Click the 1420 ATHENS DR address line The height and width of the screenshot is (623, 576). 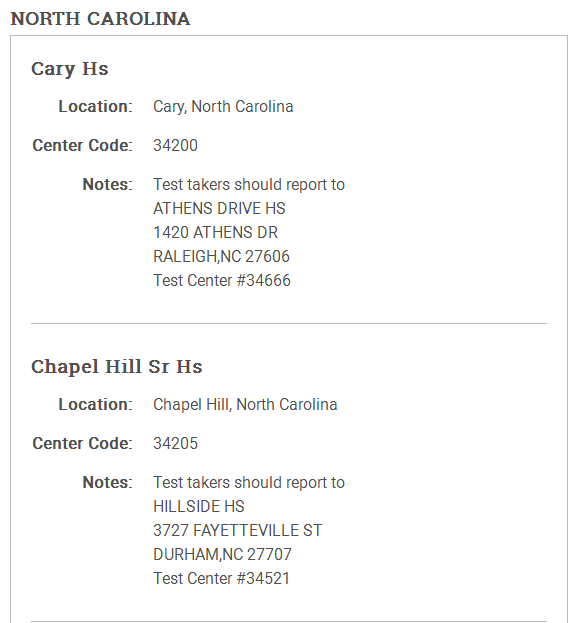click(215, 232)
